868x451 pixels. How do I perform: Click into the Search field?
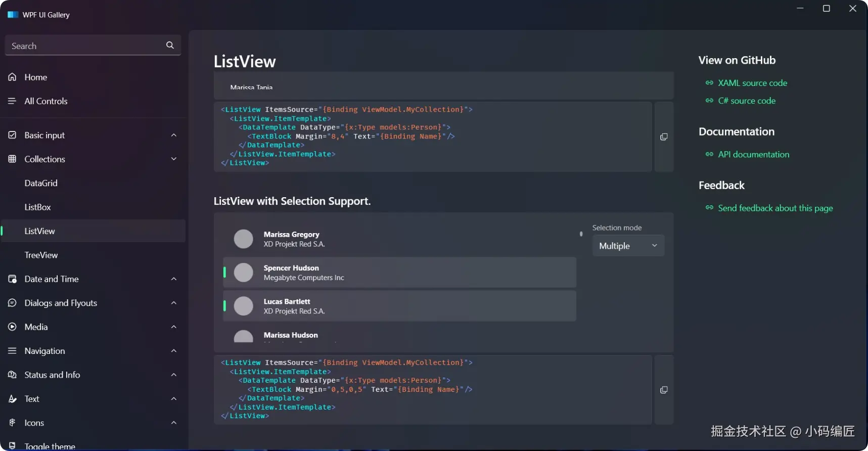[x=93, y=45]
